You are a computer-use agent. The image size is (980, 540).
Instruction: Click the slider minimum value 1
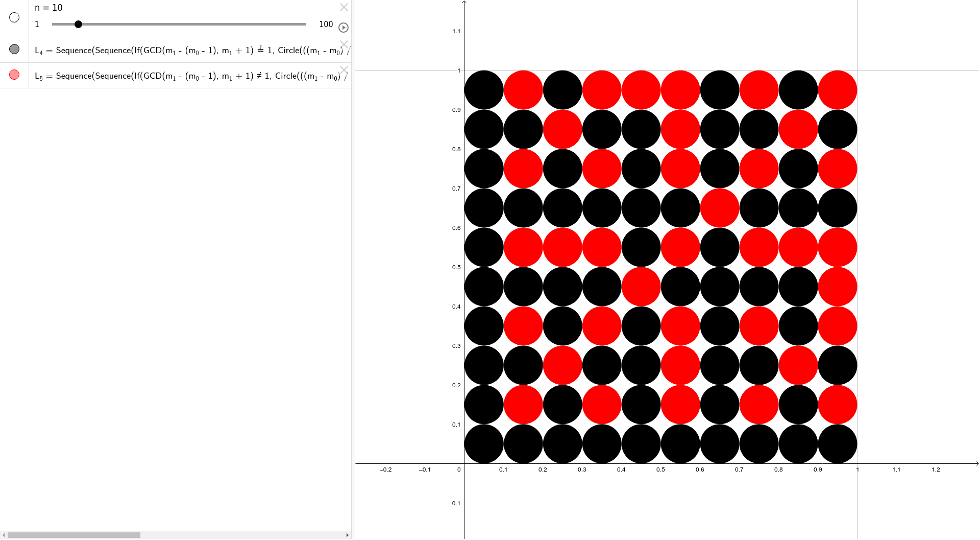click(36, 24)
